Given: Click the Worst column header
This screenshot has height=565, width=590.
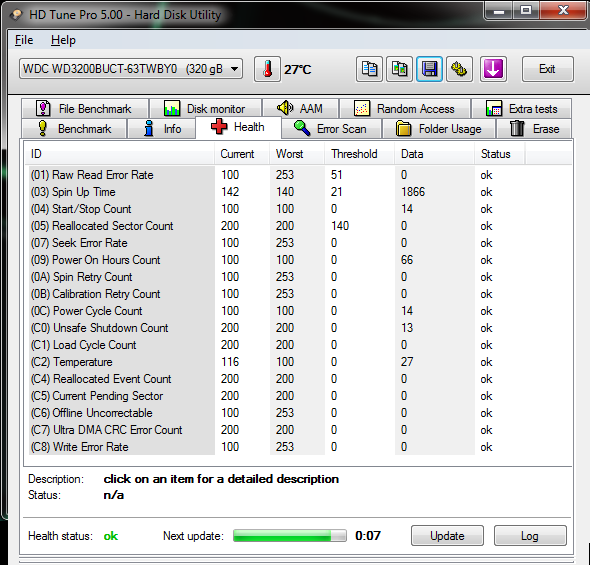Looking at the screenshot, I should point(297,154).
